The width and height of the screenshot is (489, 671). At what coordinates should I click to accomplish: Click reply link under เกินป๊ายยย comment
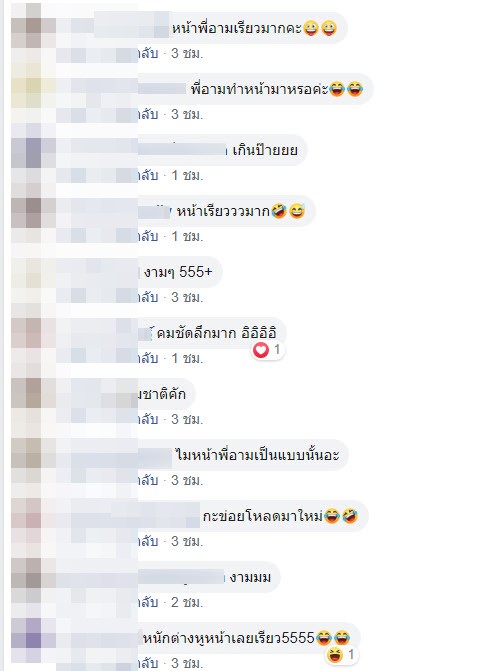[148, 175]
